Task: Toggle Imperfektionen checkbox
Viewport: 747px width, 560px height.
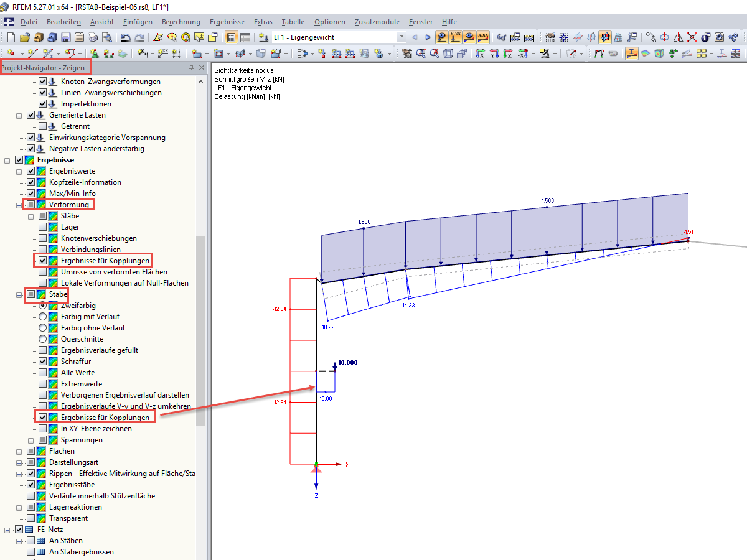Action: 43,104
